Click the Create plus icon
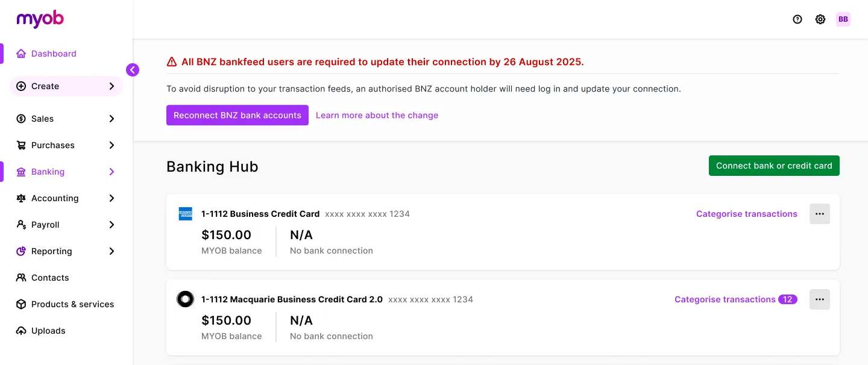868x365 pixels. pos(21,86)
